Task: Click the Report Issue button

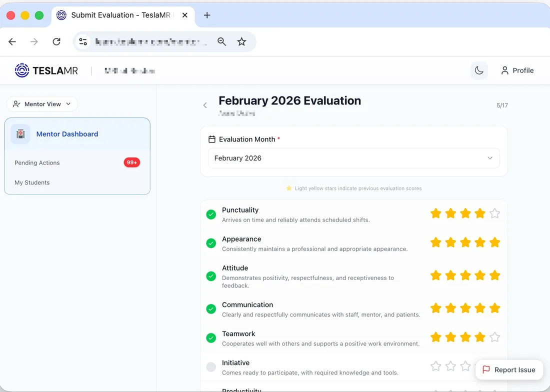Action: click(x=509, y=369)
